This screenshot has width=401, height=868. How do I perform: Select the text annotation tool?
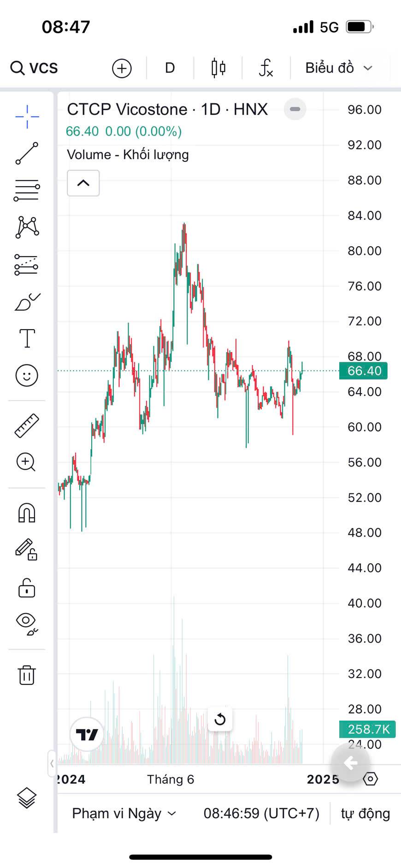(x=27, y=338)
